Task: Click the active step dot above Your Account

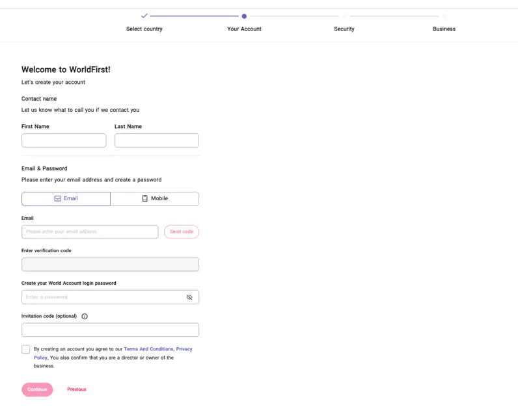Action: tap(244, 16)
